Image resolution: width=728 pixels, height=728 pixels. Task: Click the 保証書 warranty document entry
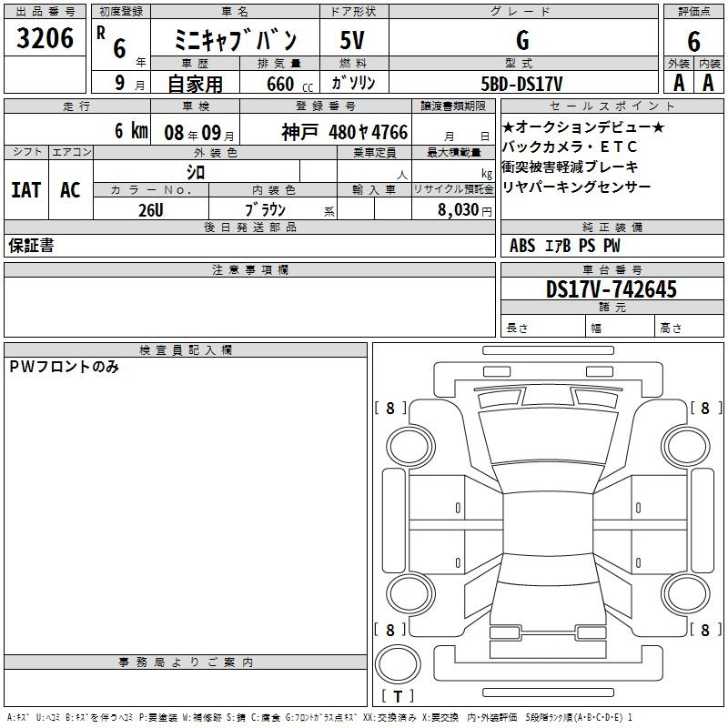(x=31, y=246)
